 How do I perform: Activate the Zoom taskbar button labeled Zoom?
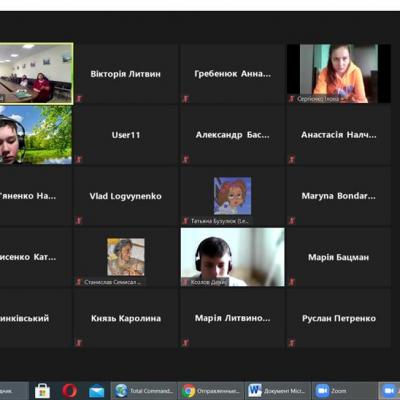344,391
